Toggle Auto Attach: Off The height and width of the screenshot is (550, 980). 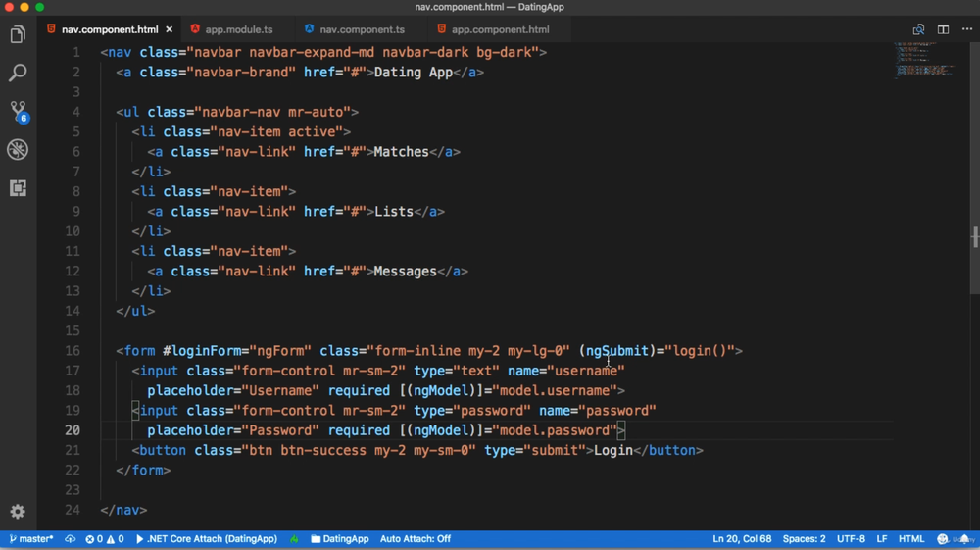(415, 539)
